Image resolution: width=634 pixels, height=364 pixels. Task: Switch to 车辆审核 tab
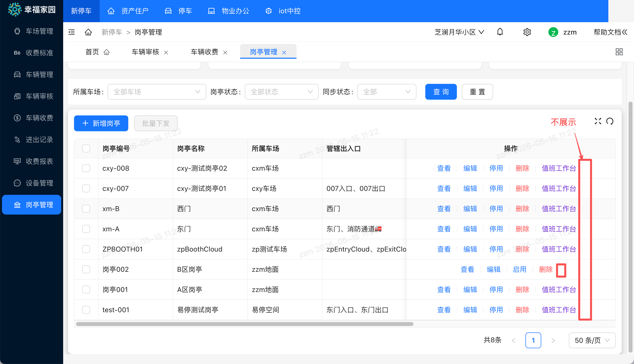click(x=146, y=52)
